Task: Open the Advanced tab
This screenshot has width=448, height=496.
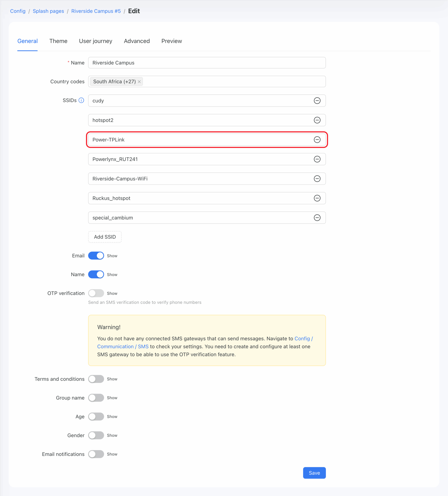Action: coord(137,41)
